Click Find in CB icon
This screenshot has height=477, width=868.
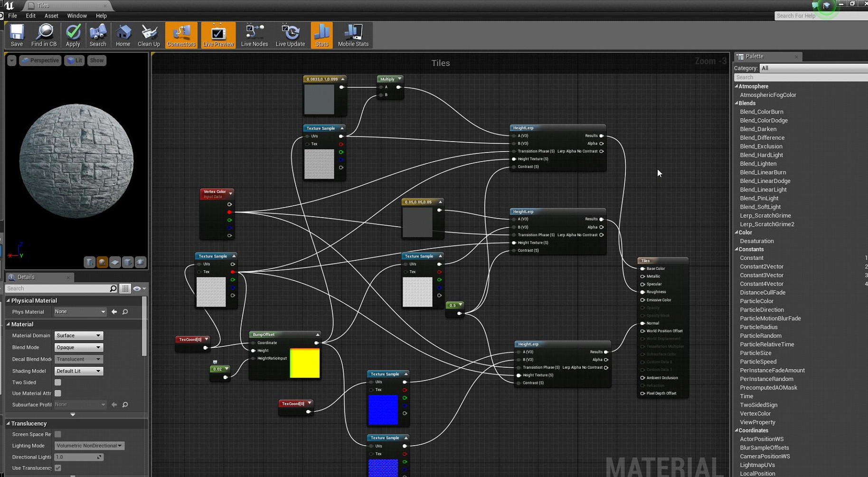tap(44, 36)
